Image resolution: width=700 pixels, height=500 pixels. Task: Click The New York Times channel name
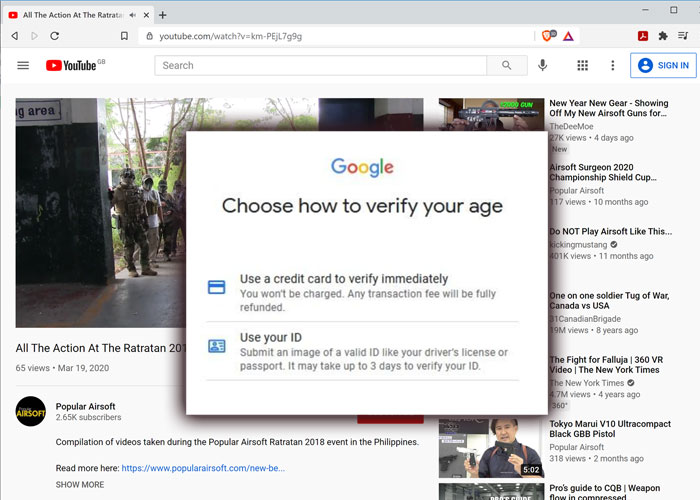point(587,383)
